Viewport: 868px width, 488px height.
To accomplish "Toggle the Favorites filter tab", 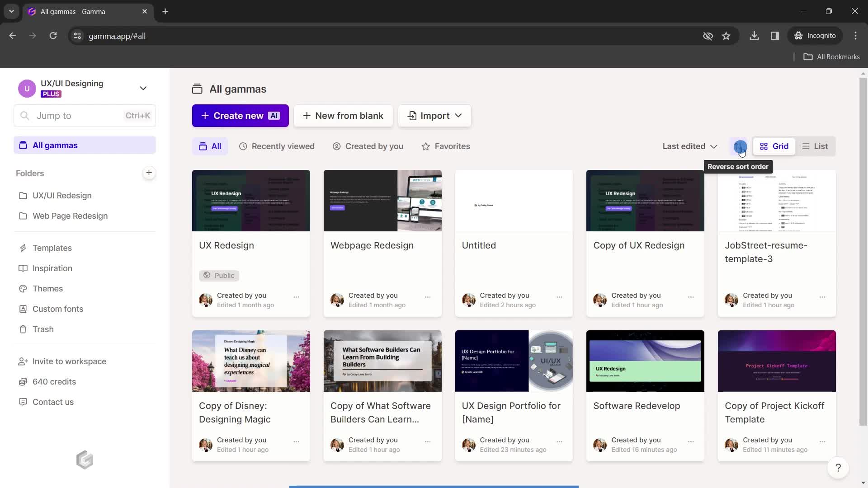I will coord(445,146).
